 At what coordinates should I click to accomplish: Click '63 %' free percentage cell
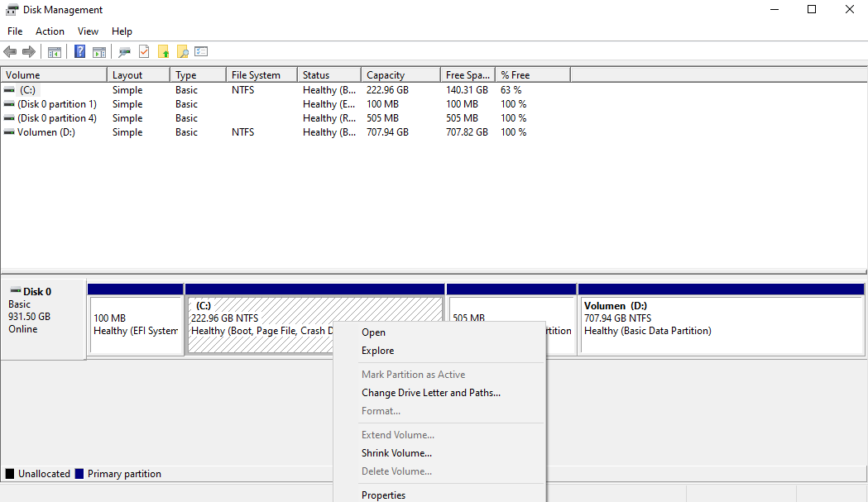tap(511, 89)
